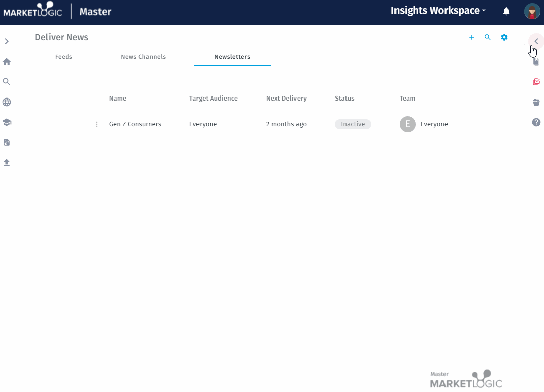The height and width of the screenshot is (392, 544).
Task: Open the Insights Workspace dropdown
Action: [438, 11]
